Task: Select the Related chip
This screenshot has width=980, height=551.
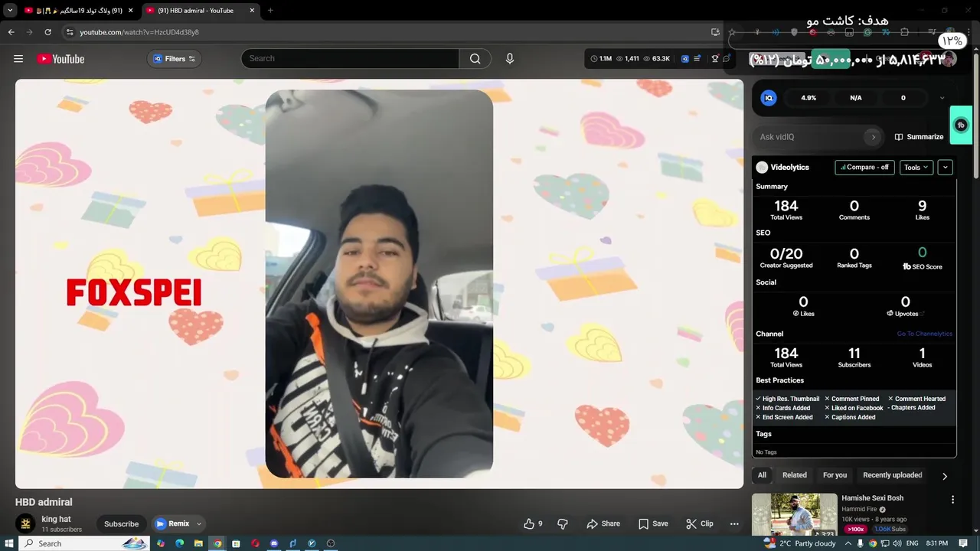Action: click(x=795, y=475)
